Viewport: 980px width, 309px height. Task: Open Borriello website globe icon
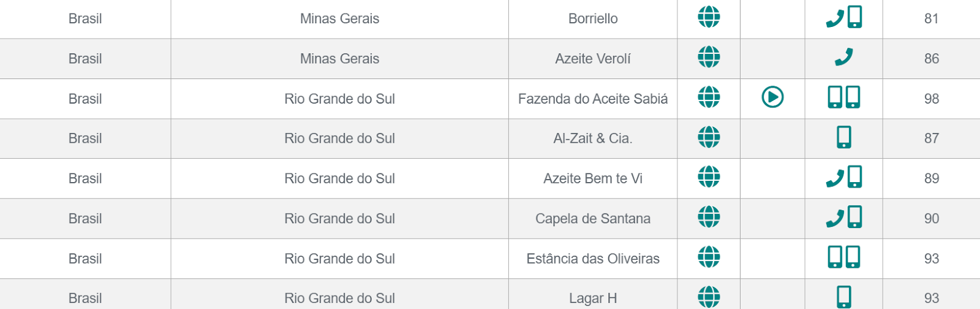pyautogui.click(x=709, y=17)
